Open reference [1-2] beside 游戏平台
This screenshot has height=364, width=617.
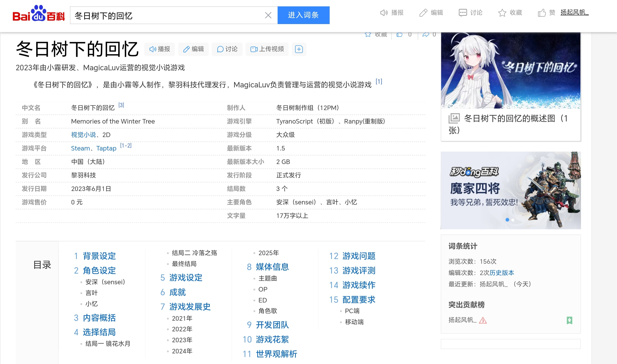tap(126, 146)
